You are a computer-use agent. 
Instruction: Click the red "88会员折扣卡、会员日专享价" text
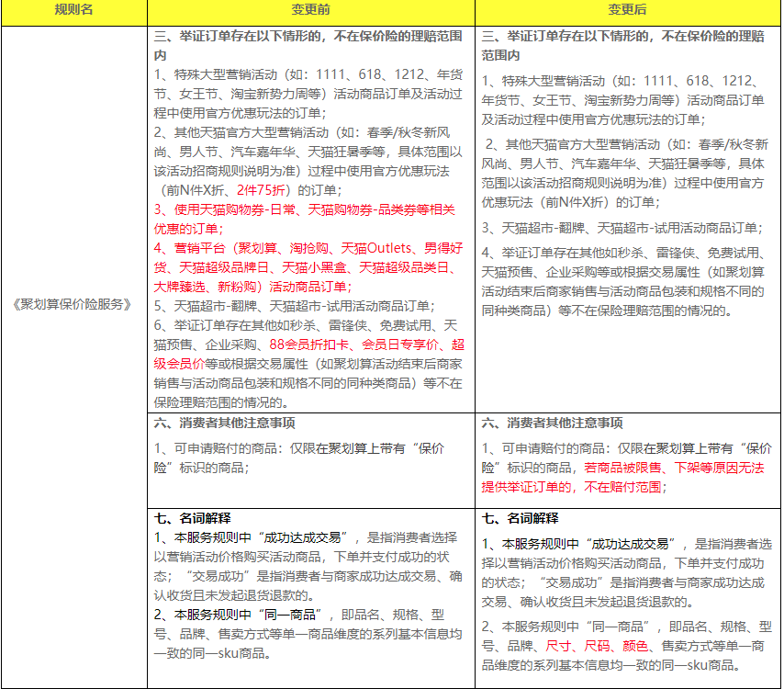[353, 344]
